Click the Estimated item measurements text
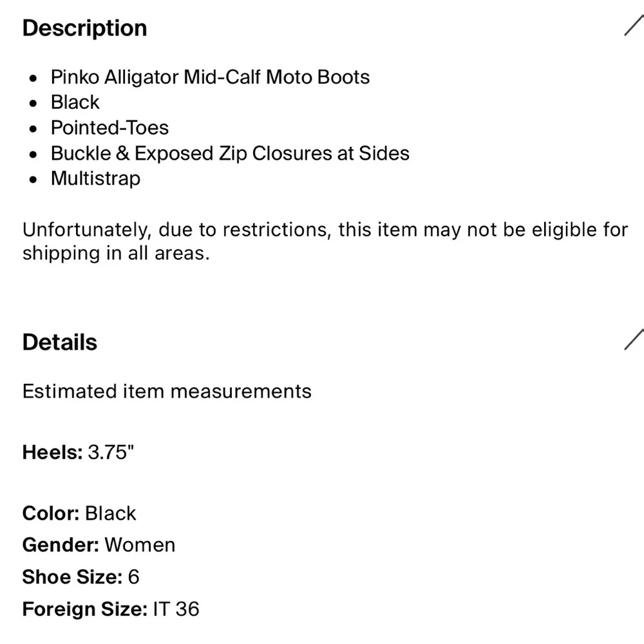644x644 pixels. (x=167, y=392)
